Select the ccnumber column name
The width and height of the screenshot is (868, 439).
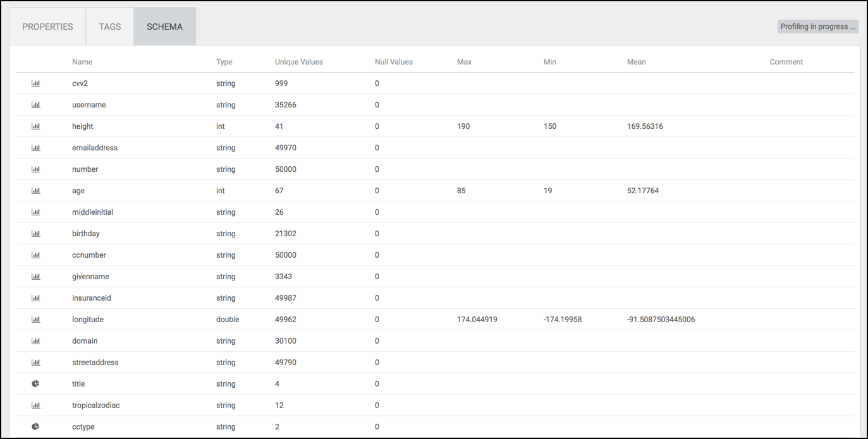(89, 255)
